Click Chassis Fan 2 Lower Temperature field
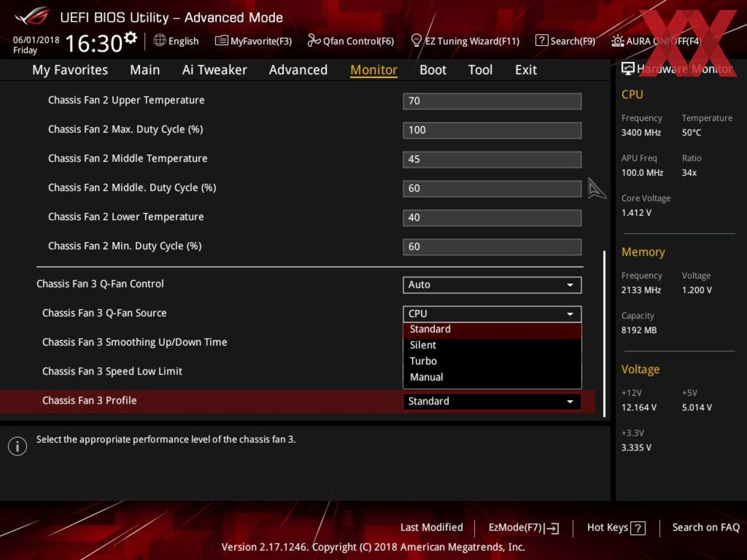747x560 pixels. point(492,217)
